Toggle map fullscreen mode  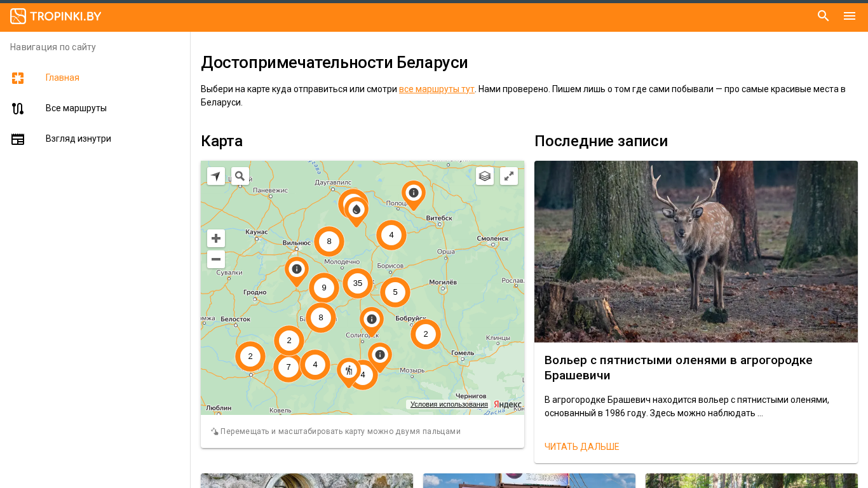point(509,176)
